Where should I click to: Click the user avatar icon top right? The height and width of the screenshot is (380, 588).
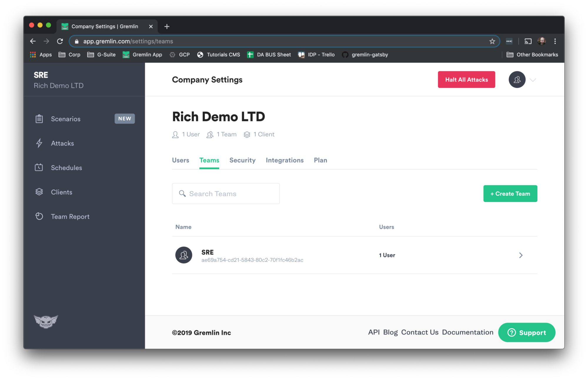click(x=517, y=80)
